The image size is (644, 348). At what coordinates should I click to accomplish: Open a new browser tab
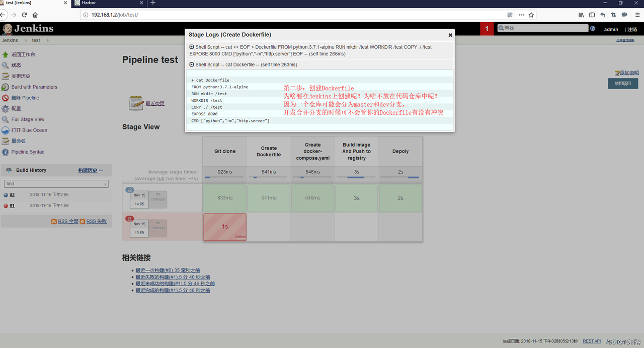[153, 3]
